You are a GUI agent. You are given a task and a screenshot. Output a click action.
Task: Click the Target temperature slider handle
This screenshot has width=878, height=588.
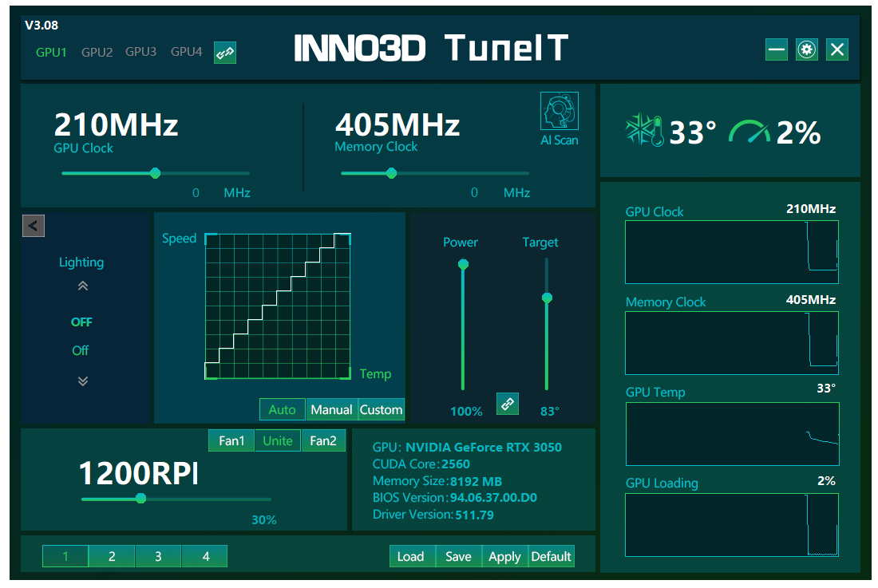tap(547, 298)
